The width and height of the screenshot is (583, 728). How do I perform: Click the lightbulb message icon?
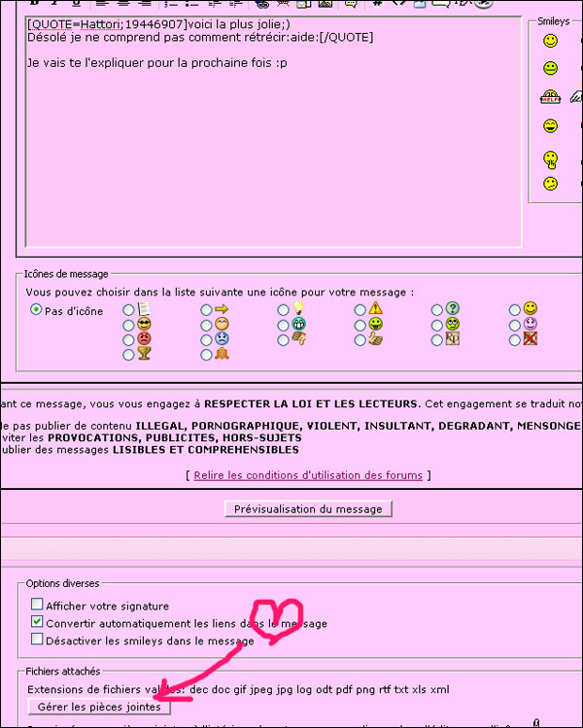point(298,308)
